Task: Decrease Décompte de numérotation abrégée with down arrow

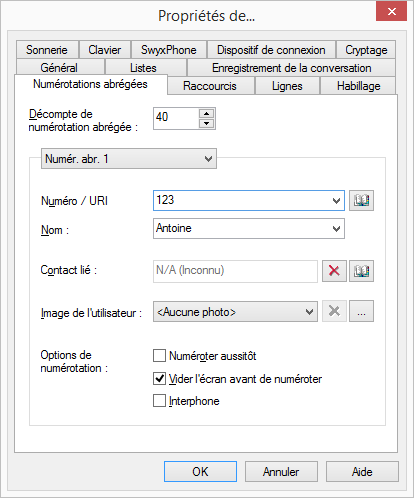Action: pyautogui.click(x=207, y=123)
